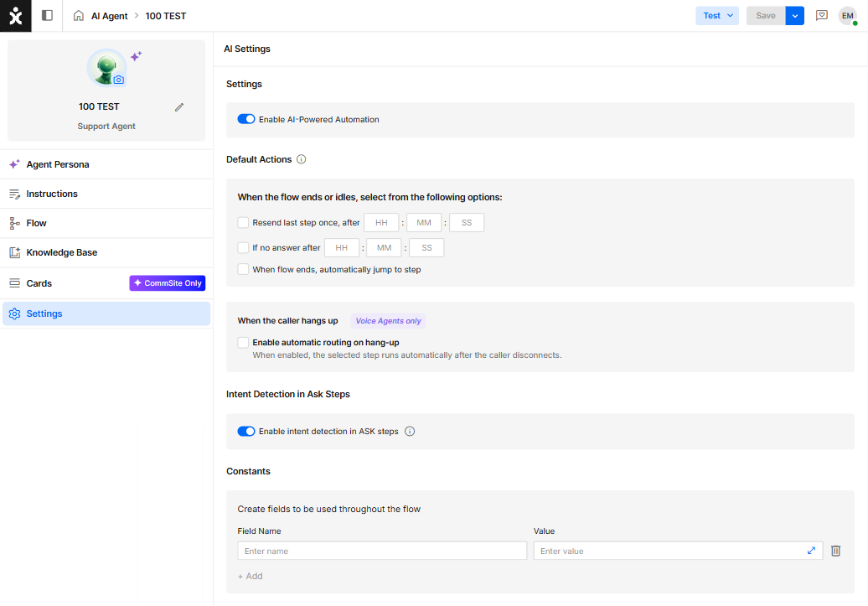Screen dimensions: 868x606
Task: Click HH field of If no answer after
Action: [x=342, y=247]
